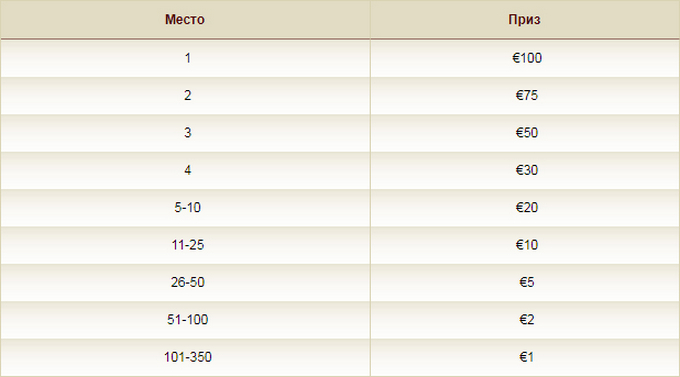Click the €30 prize value
This screenshot has height=377, width=680.
[x=526, y=170]
